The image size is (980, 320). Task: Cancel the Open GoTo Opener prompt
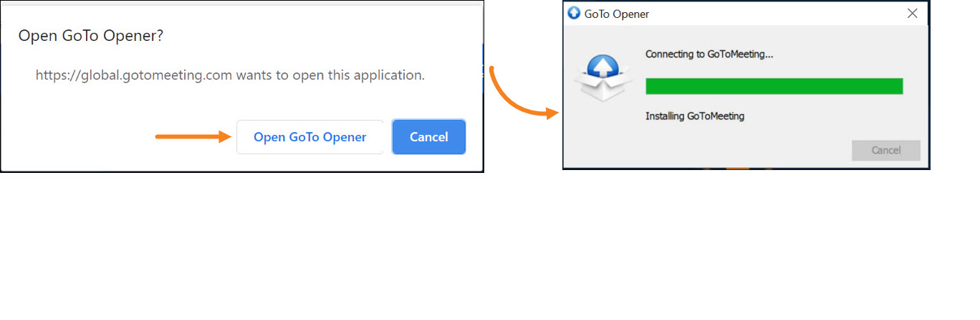pyautogui.click(x=429, y=137)
